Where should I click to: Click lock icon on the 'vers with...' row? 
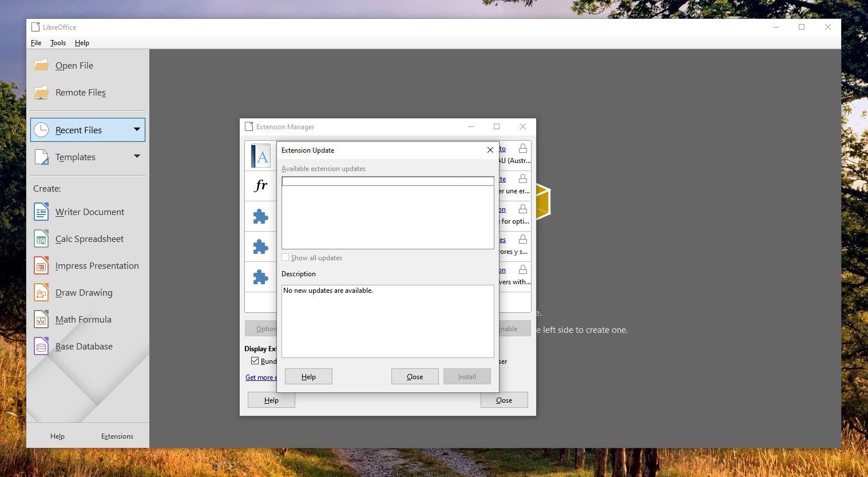(522, 270)
